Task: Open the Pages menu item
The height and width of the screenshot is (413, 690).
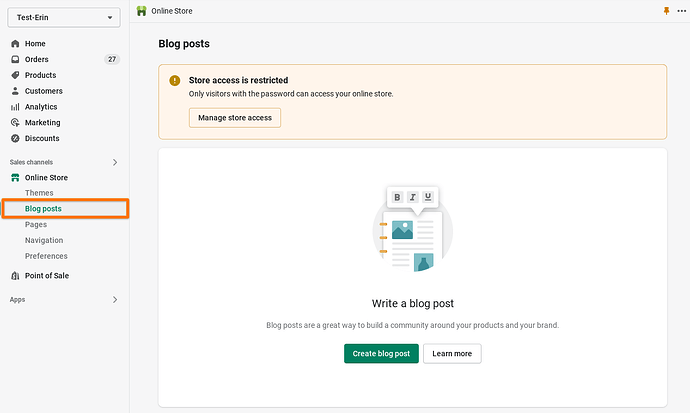Action: coord(36,225)
